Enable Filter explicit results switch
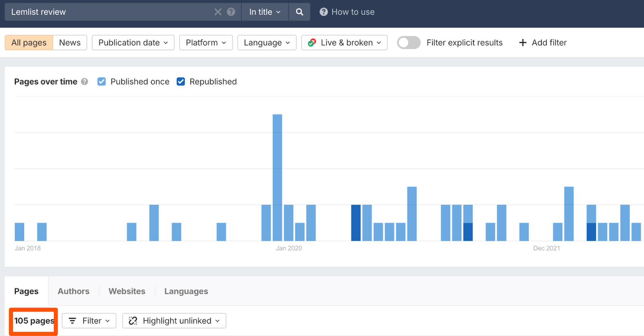The image size is (644, 336). pyautogui.click(x=409, y=43)
